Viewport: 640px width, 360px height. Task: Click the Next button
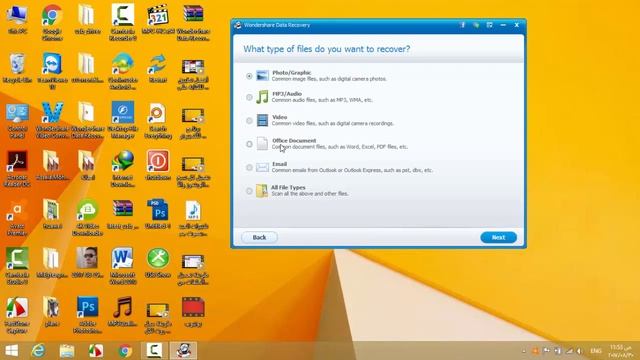(x=498, y=237)
